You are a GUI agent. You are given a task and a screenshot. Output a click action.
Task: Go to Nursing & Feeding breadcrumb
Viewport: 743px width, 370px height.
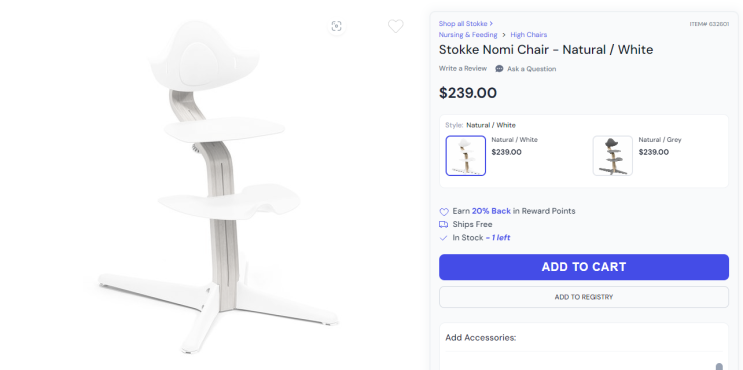(468, 35)
